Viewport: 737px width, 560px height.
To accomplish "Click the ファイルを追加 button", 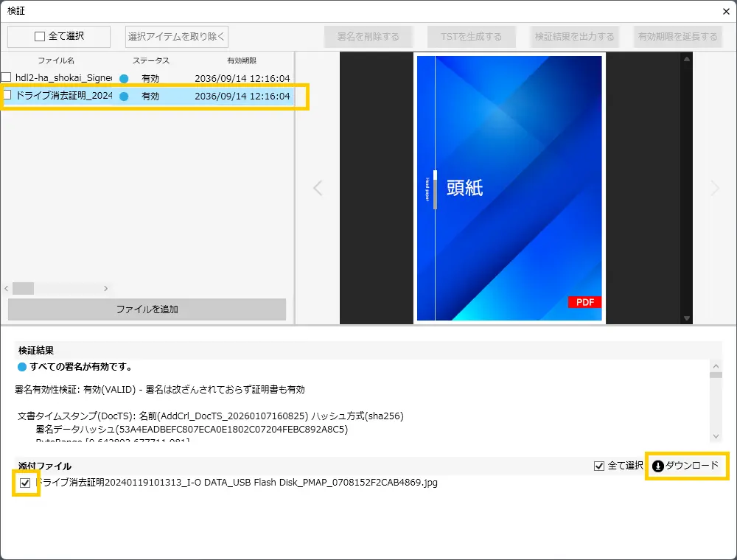I will (x=147, y=309).
